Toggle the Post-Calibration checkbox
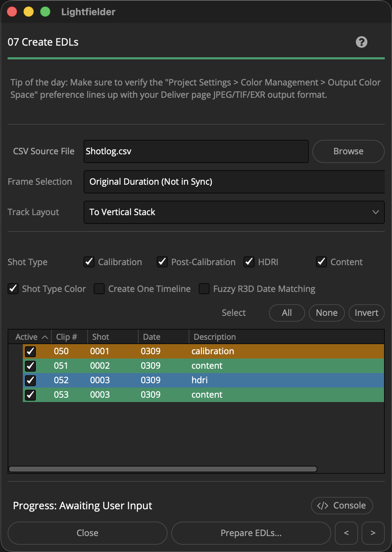392x552 pixels. pyautogui.click(x=162, y=262)
